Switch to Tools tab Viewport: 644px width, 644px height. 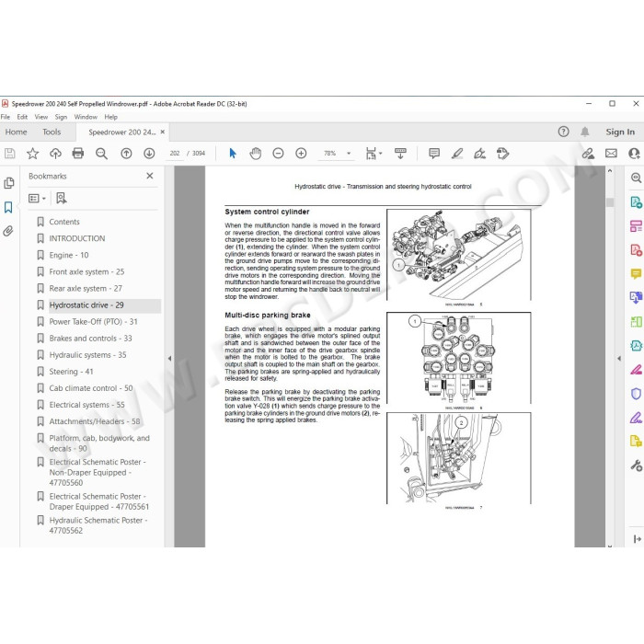coord(52,132)
